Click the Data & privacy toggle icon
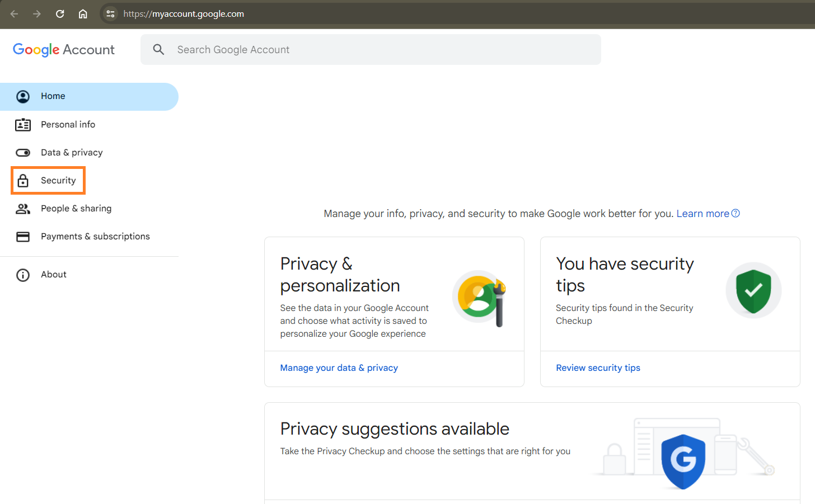Image resolution: width=815 pixels, height=504 pixels. point(23,153)
